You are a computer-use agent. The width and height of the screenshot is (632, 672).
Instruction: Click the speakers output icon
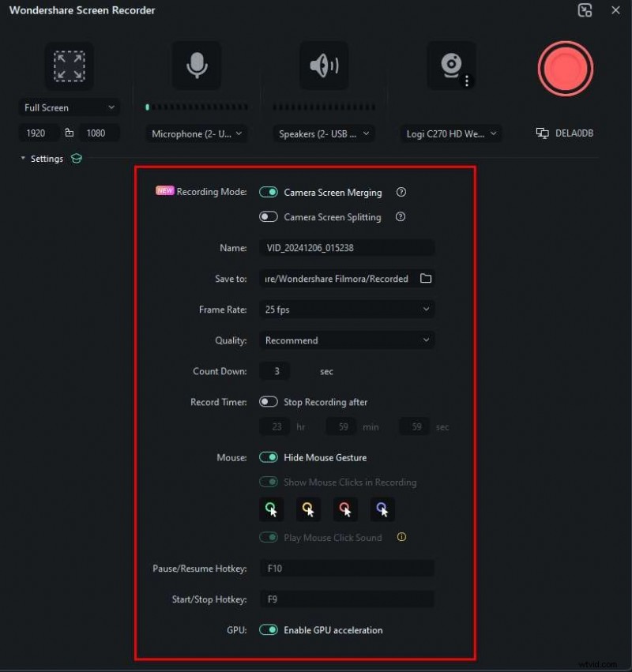click(324, 66)
